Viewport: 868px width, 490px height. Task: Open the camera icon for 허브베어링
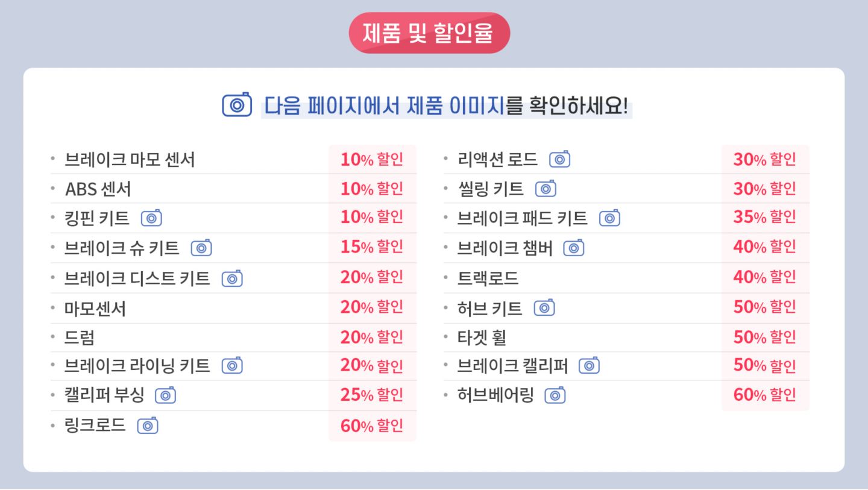555,395
